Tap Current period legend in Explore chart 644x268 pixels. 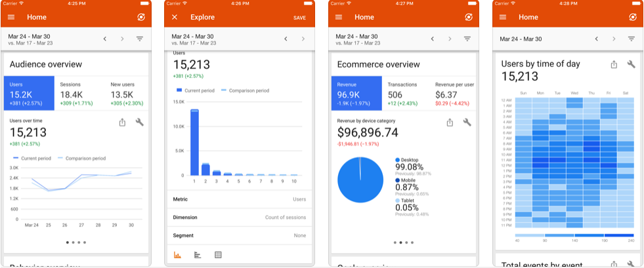pos(196,90)
